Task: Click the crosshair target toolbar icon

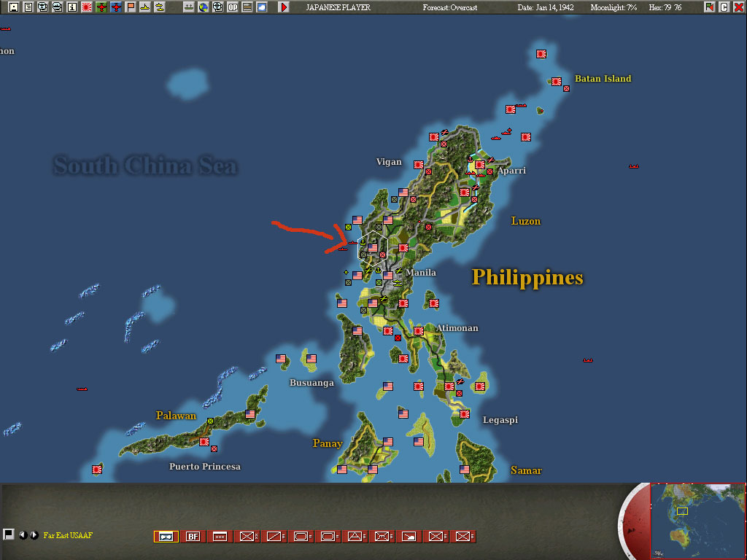Action: [x=217, y=7]
